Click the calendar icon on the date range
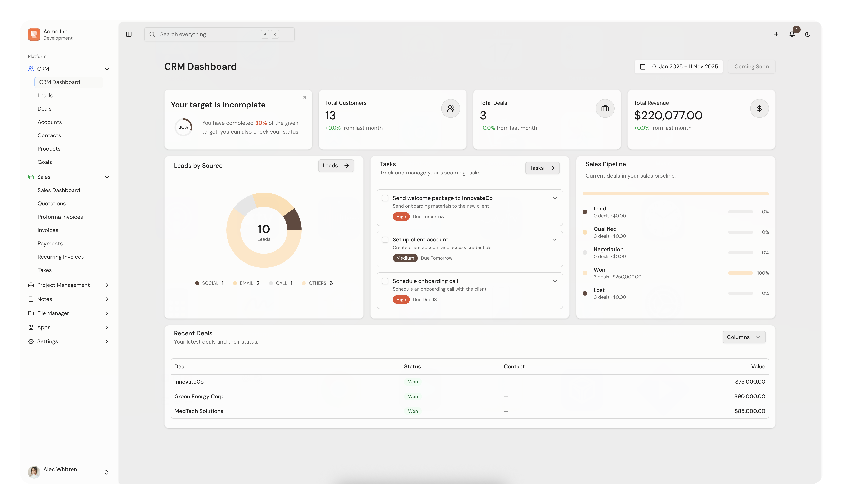The image size is (843, 504). [x=643, y=66]
